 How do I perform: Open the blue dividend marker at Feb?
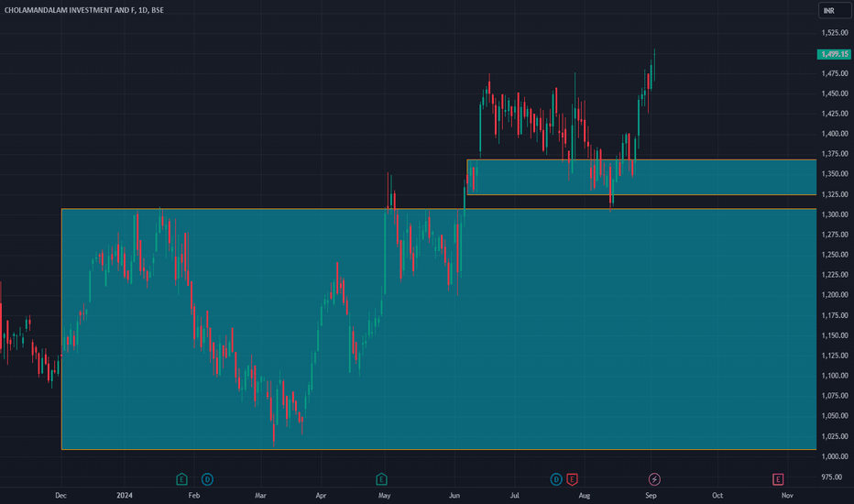(x=207, y=479)
